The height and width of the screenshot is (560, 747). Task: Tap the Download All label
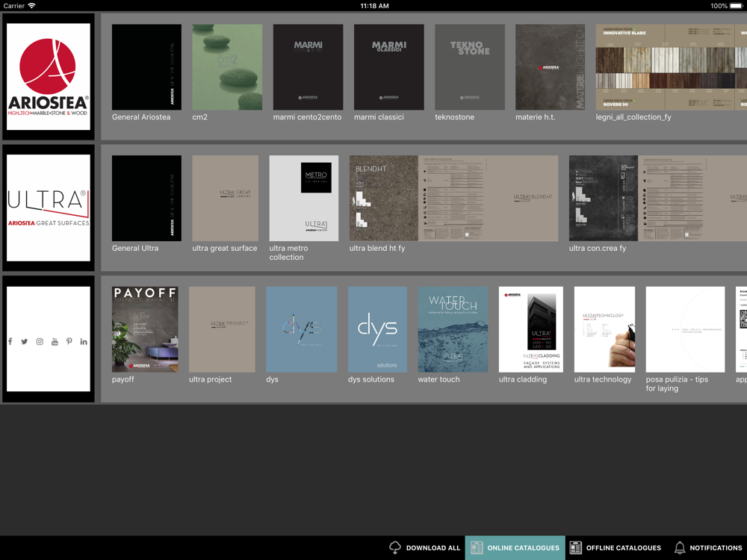[x=433, y=548]
